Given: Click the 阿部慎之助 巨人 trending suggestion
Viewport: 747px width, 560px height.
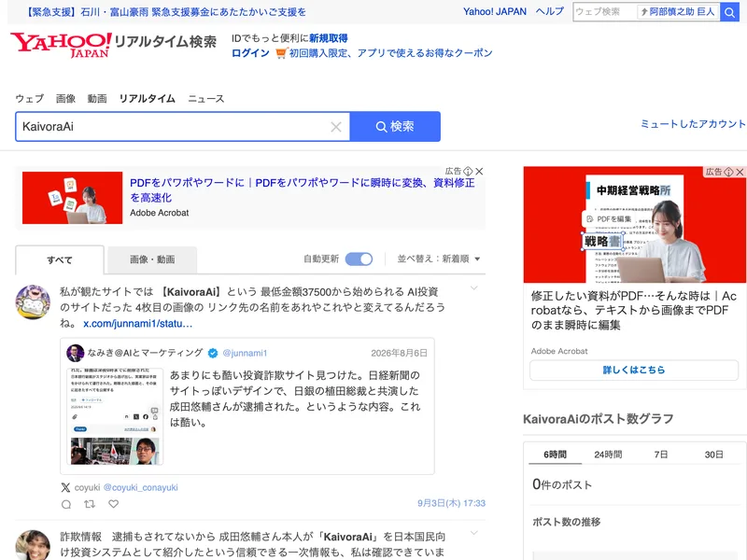Looking at the screenshot, I should (678, 12).
